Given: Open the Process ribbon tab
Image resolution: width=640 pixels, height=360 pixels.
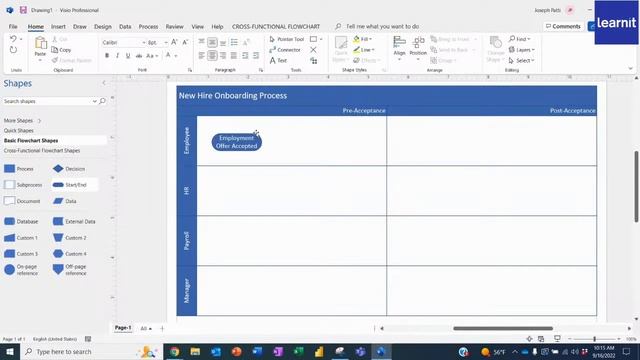Looking at the screenshot, I should point(148,27).
